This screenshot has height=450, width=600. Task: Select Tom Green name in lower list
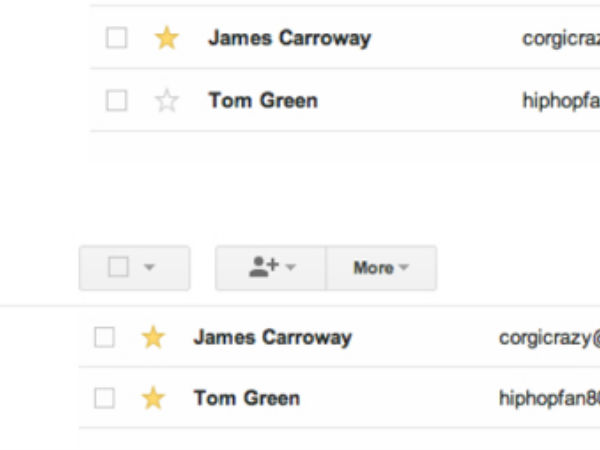(246, 398)
